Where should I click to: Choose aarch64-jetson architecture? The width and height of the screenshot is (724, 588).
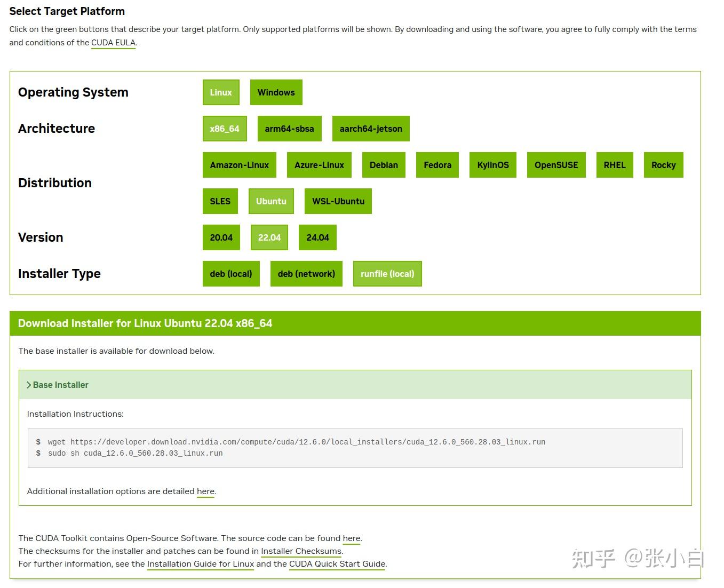pyautogui.click(x=371, y=129)
